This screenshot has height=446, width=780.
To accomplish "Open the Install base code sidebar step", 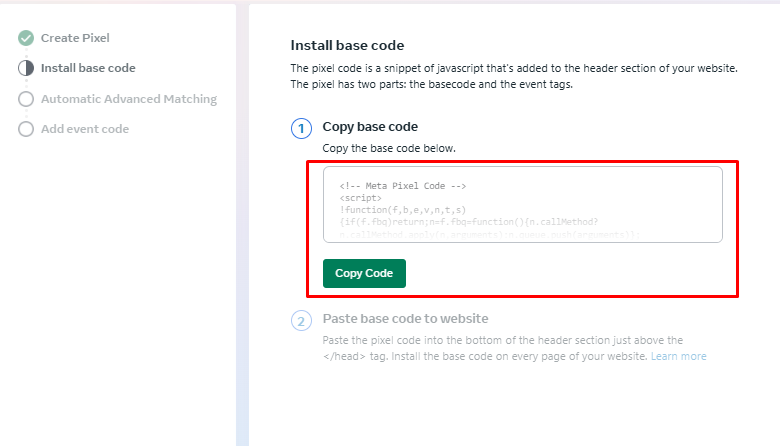I will pos(88,68).
